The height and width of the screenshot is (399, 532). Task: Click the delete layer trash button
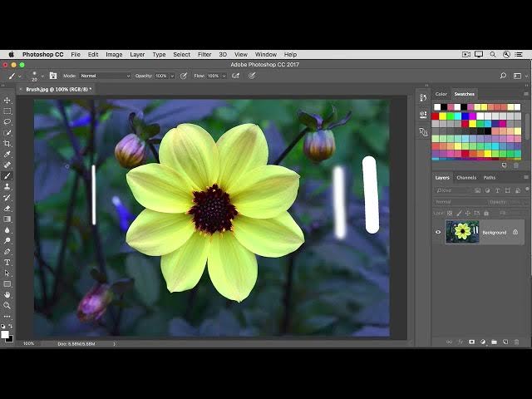point(515,342)
